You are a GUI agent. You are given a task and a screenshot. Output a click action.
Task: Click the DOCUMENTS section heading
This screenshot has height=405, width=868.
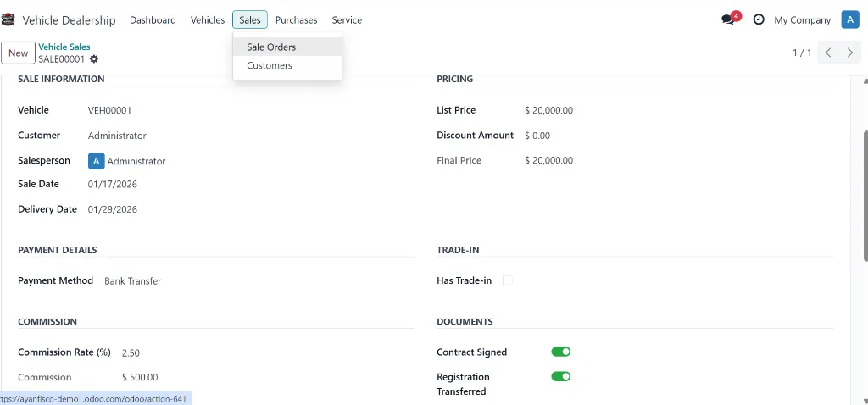[465, 321]
